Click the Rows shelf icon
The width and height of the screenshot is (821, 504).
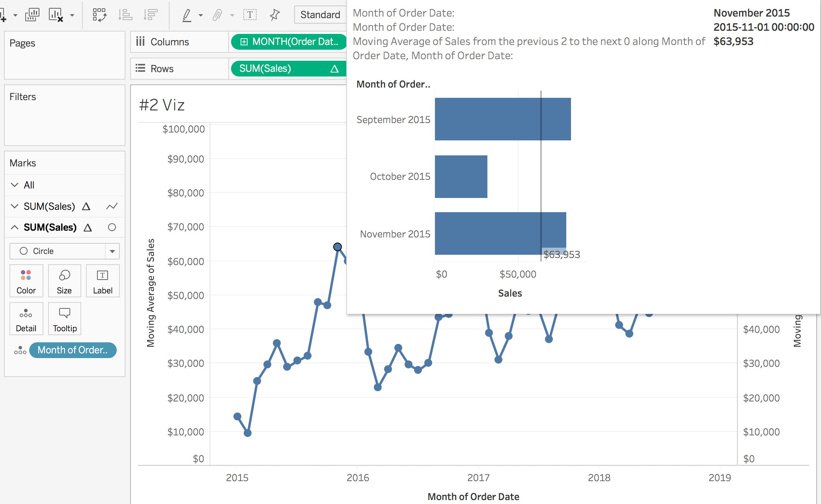[x=140, y=68]
